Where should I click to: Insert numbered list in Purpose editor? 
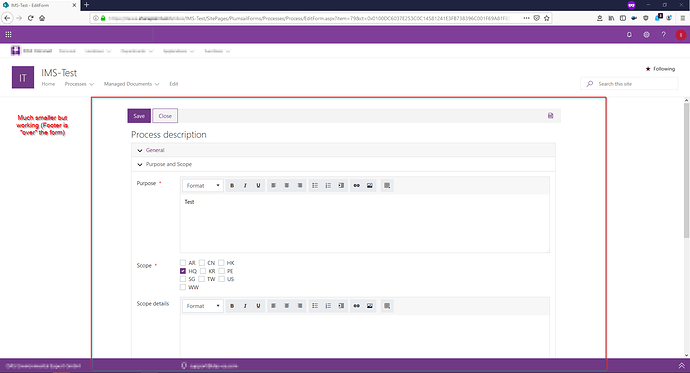pos(328,186)
